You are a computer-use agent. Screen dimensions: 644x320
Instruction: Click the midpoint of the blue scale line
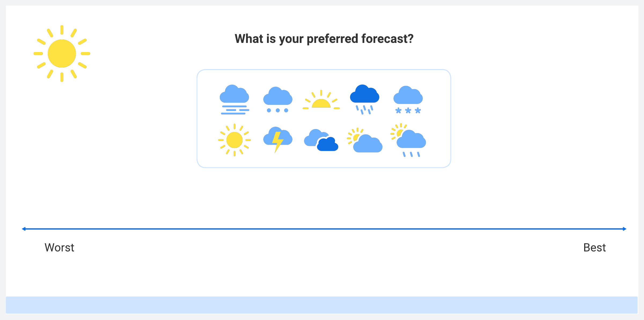tap(324, 229)
